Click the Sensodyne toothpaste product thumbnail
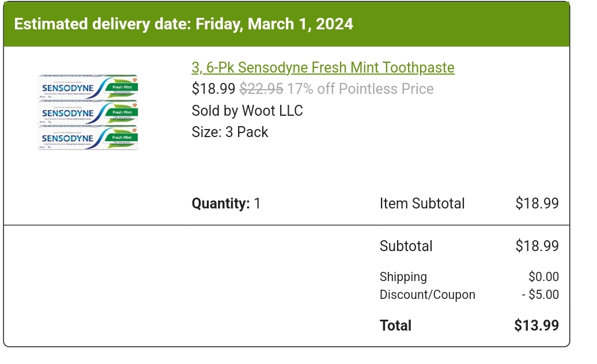The image size is (597, 364). tap(88, 112)
